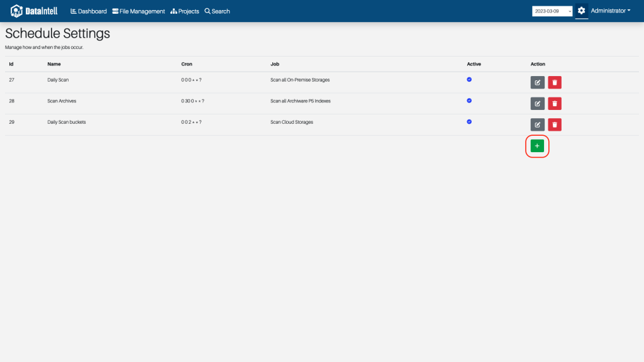Edit the Scan Archives schedule

[537, 104]
